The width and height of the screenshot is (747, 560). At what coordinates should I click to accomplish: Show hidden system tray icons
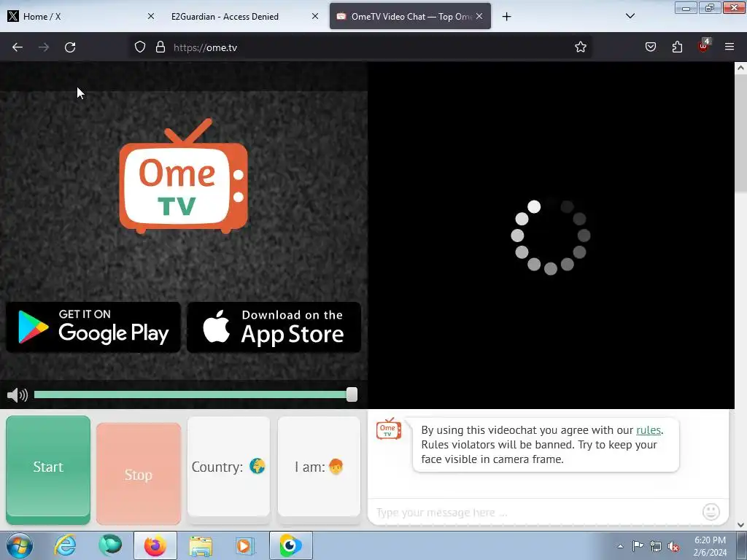620,546
